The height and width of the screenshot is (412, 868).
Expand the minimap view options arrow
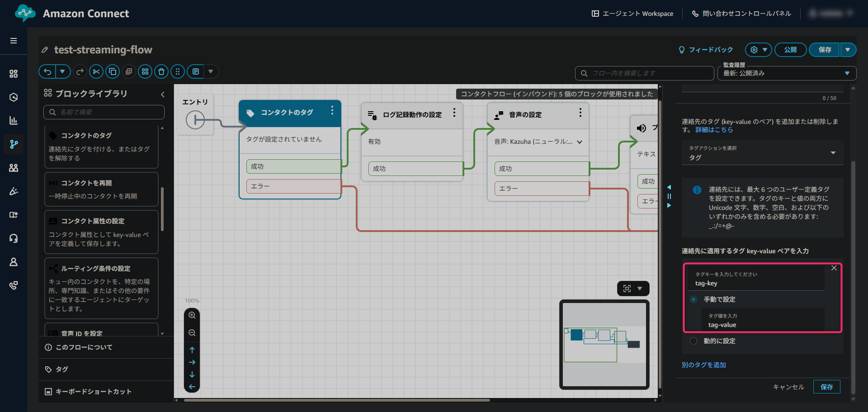[640, 289]
